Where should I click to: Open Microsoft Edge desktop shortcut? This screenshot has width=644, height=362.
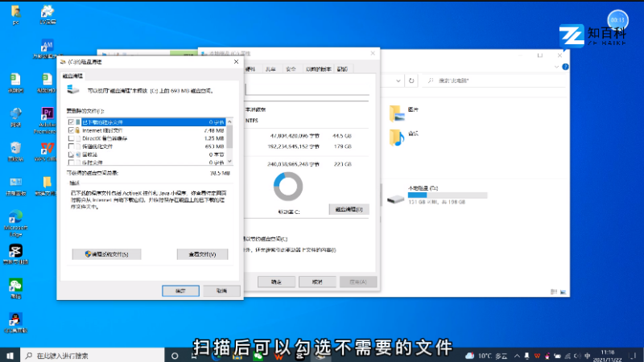(x=15, y=218)
